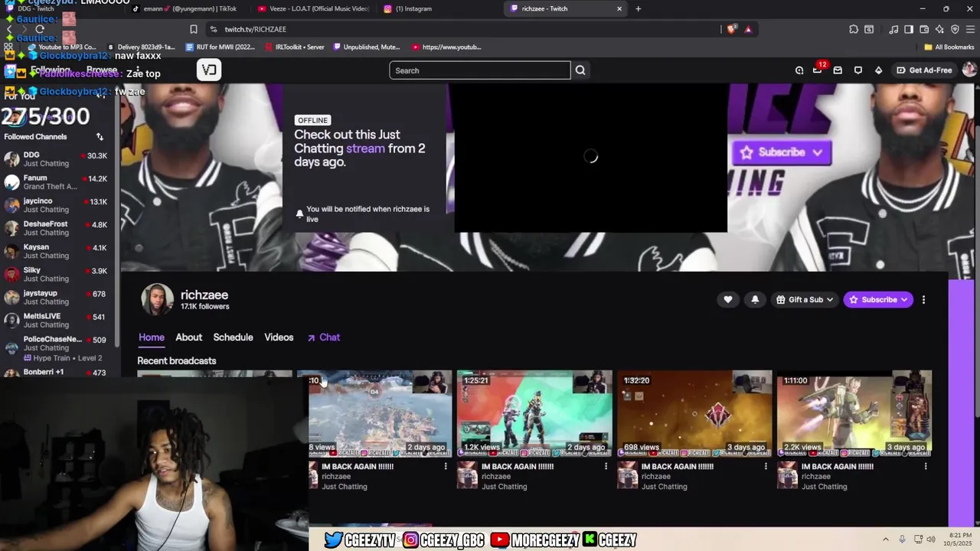Open options for the 1.2K views video
Screen dimensions: 980x551
[606, 466]
